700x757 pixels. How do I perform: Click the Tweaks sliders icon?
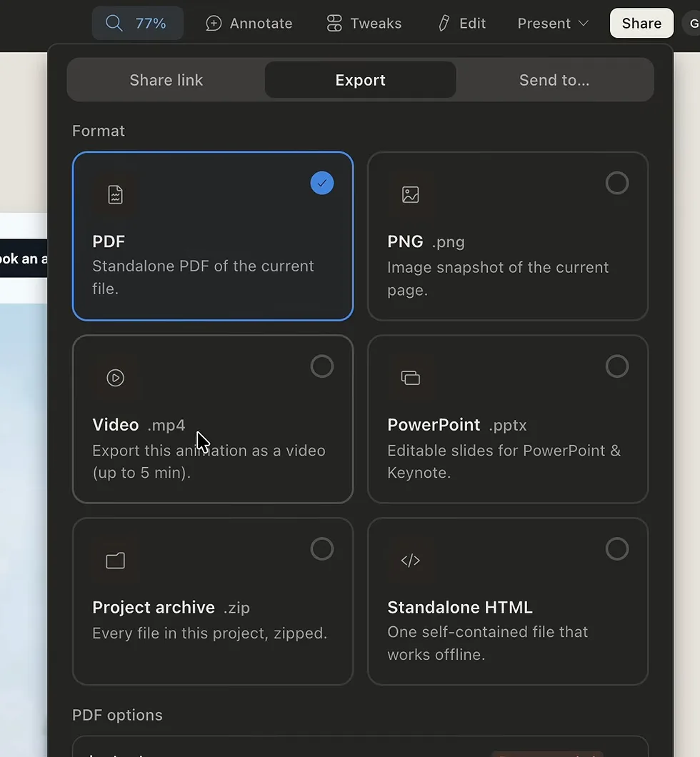tap(334, 23)
